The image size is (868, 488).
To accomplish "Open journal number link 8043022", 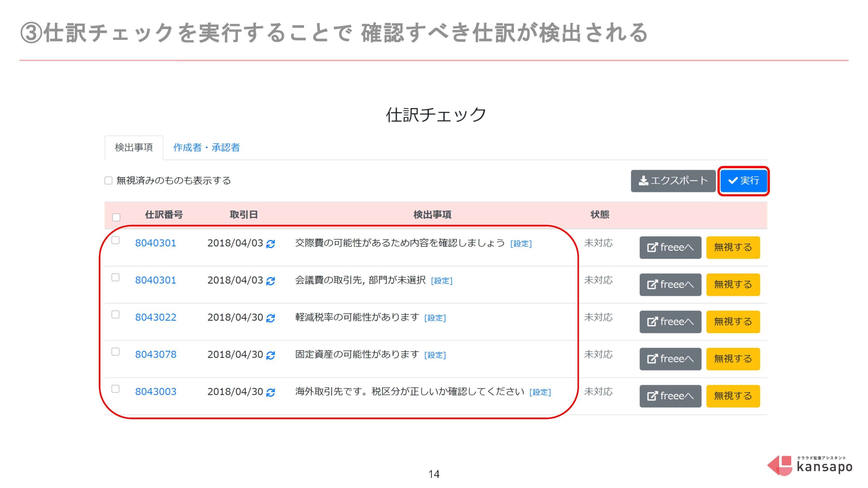I will [156, 317].
